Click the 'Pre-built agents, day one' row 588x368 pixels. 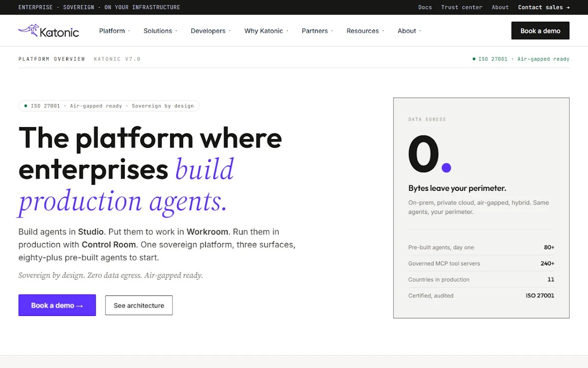[x=481, y=247]
